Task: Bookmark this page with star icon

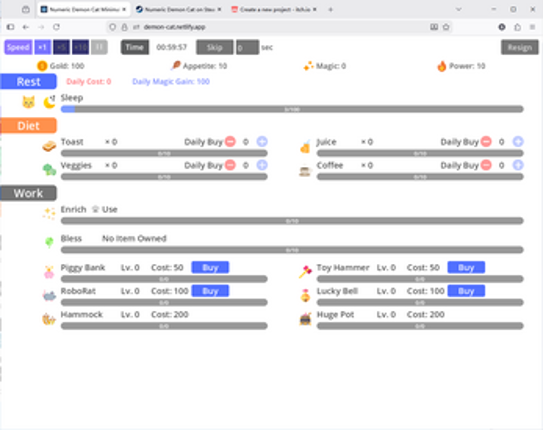Action: [x=446, y=27]
